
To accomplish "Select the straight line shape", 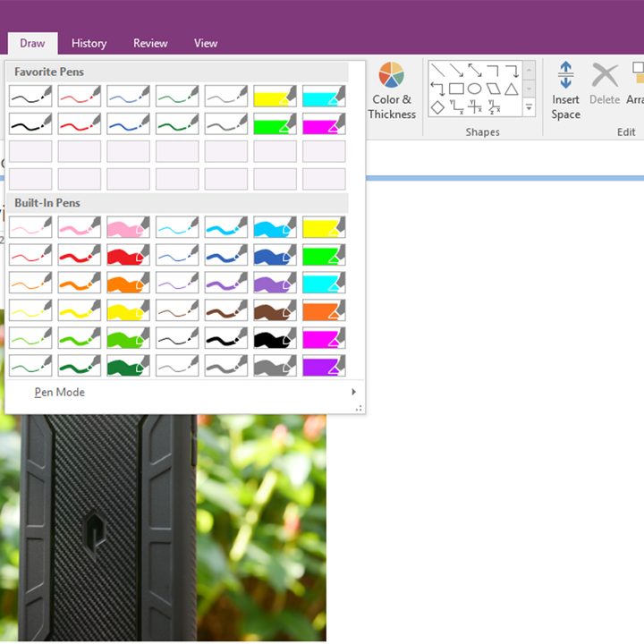I will coord(437,71).
